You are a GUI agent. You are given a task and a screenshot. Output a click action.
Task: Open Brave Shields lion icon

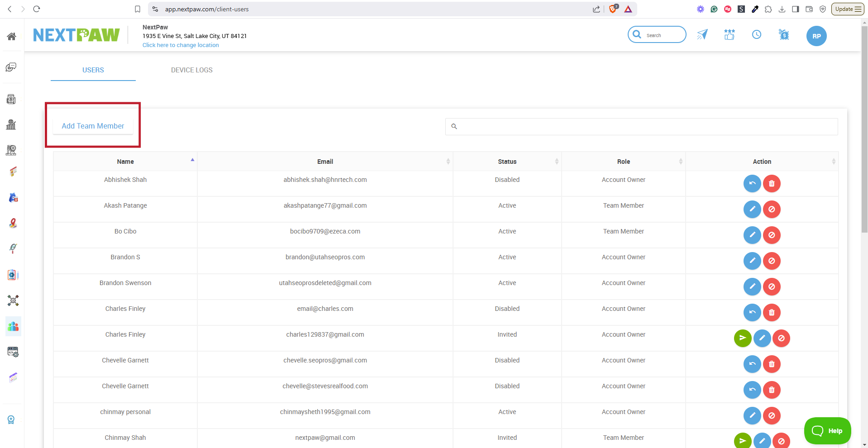click(x=613, y=9)
